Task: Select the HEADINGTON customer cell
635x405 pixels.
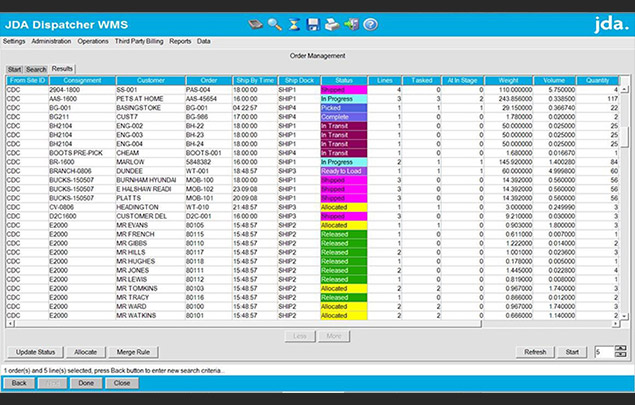Action: (x=151, y=207)
